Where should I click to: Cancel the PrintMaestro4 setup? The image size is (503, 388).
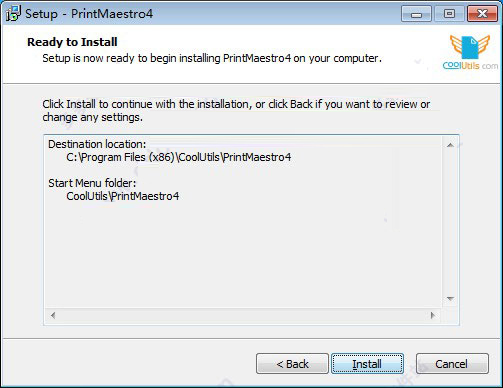(x=452, y=364)
